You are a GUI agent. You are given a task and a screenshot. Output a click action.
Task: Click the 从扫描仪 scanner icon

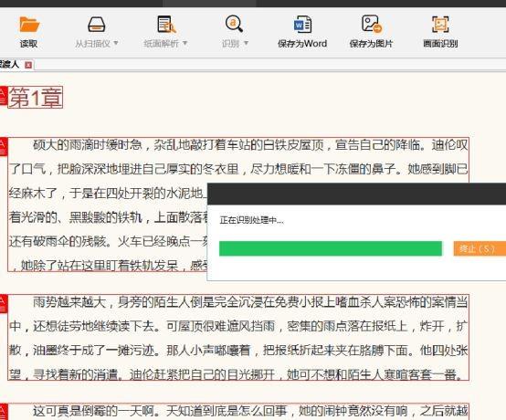pos(97,25)
